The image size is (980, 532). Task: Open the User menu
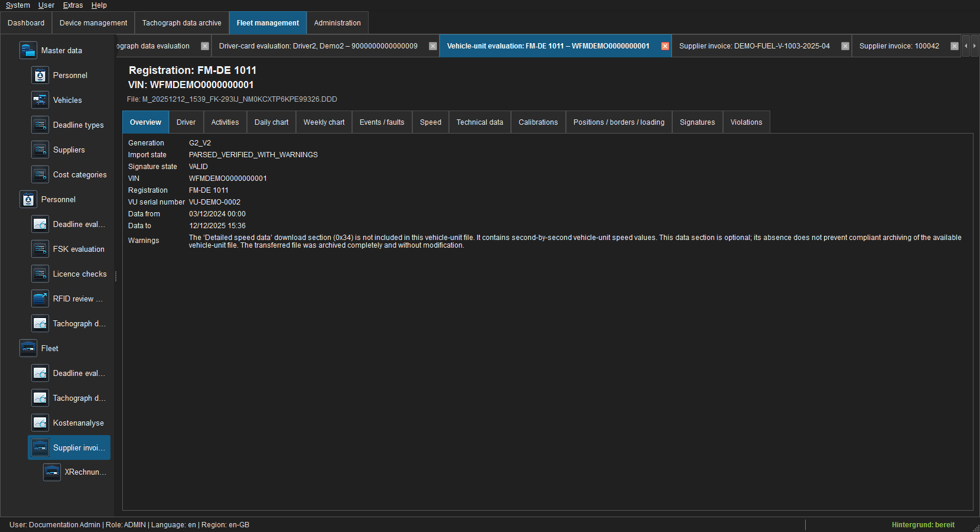pyautogui.click(x=46, y=5)
